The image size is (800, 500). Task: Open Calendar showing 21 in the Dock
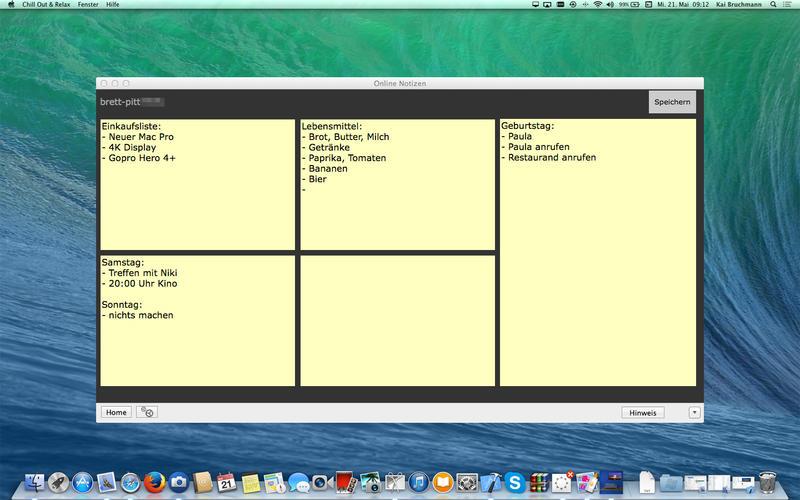(x=227, y=483)
